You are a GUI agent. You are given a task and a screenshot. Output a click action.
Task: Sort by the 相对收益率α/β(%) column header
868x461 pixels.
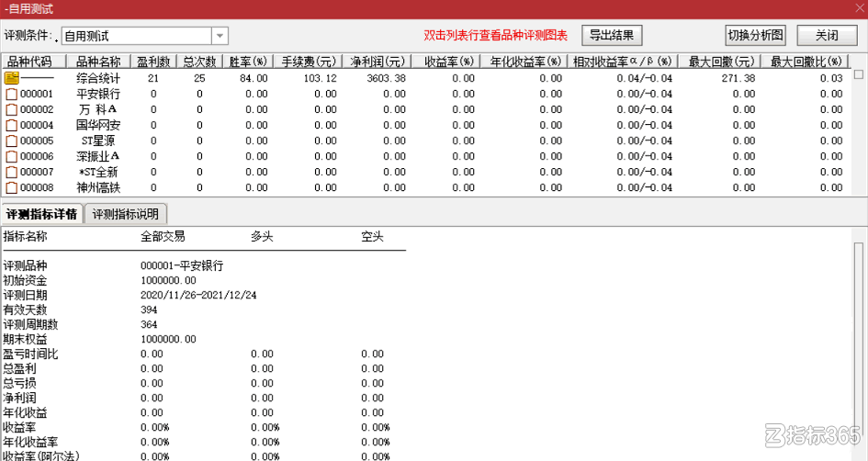click(x=622, y=62)
